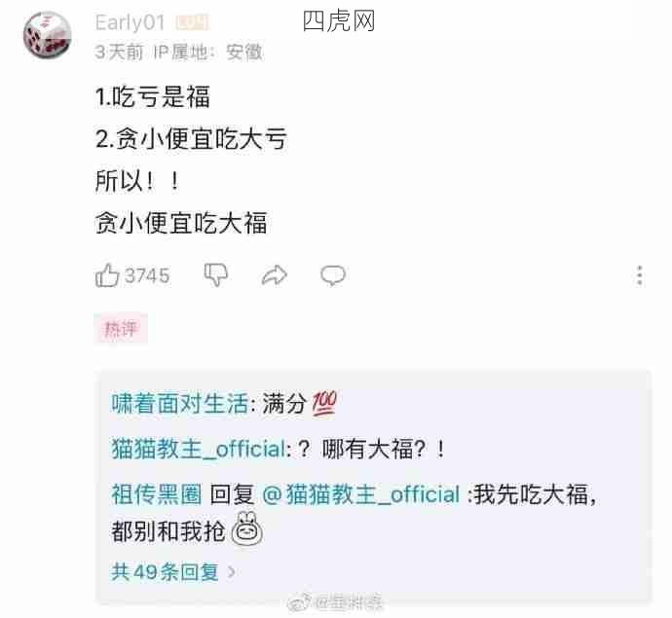672x618 pixels.
Task: Tap the comment text 贪小便宜吃大福
Action: [x=181, y=223]
